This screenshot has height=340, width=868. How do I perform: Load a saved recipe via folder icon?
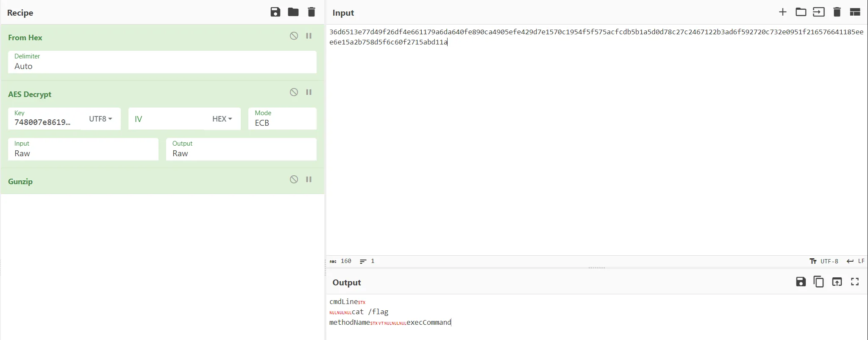point(293,12)
